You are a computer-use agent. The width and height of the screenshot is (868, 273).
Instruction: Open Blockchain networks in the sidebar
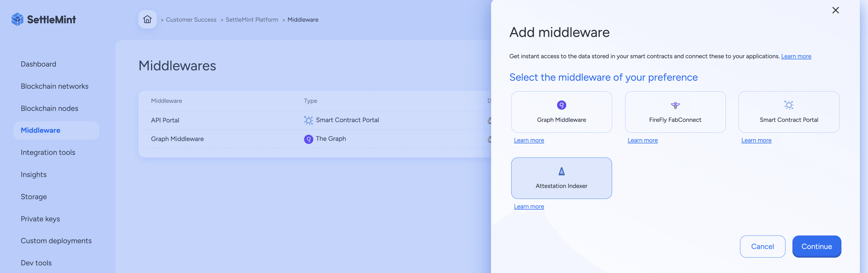[54, 86]
